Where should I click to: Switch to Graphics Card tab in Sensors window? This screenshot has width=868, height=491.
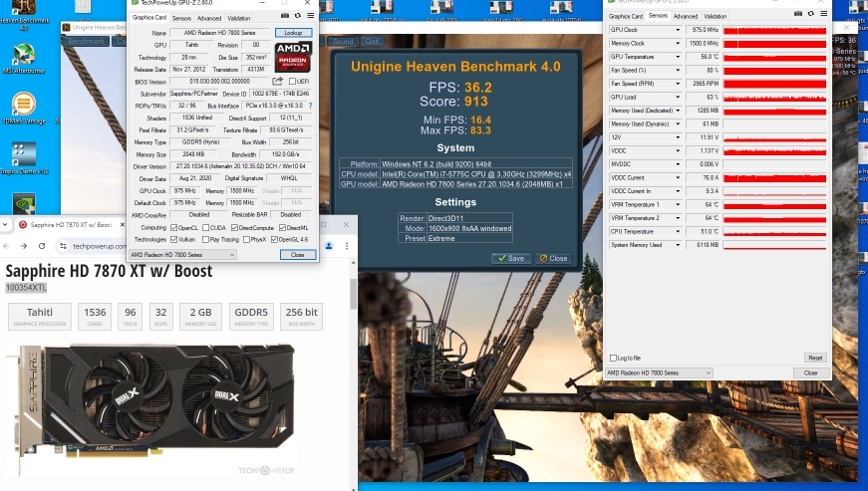pos(626,16)
